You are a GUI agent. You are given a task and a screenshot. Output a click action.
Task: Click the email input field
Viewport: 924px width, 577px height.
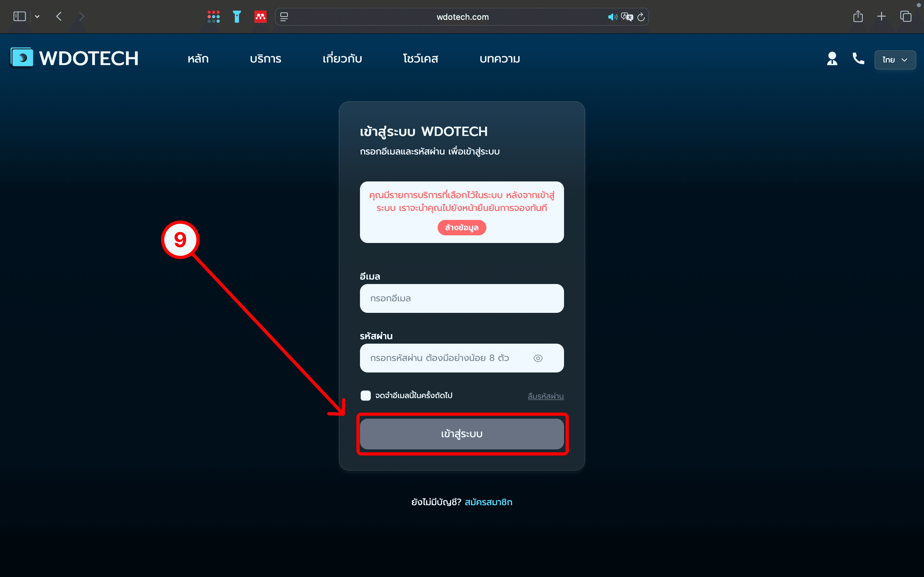[462, 298]
